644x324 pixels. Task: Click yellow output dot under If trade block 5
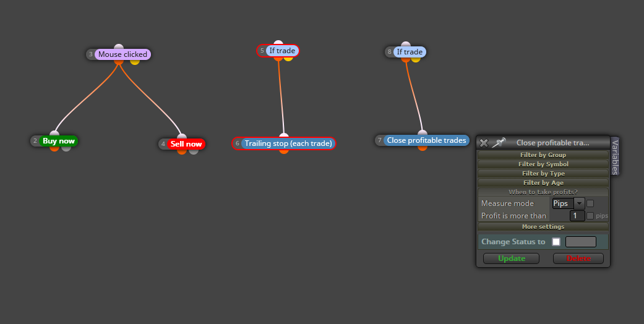tap(288, 58)
